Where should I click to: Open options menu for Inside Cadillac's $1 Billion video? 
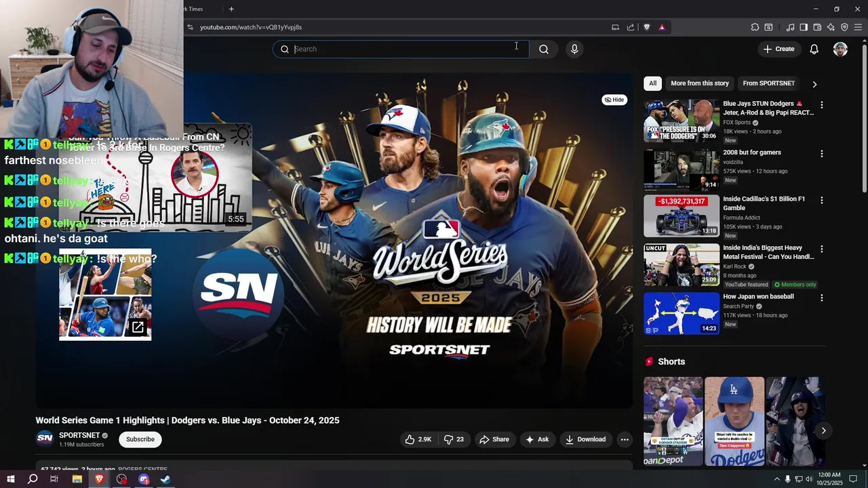point(821,200)
